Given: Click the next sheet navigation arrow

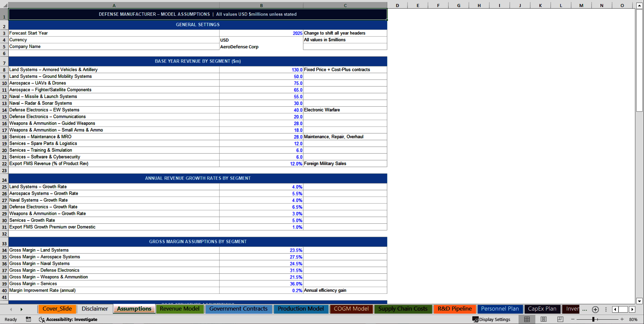Looking at the screenshot, I should 21,309.
